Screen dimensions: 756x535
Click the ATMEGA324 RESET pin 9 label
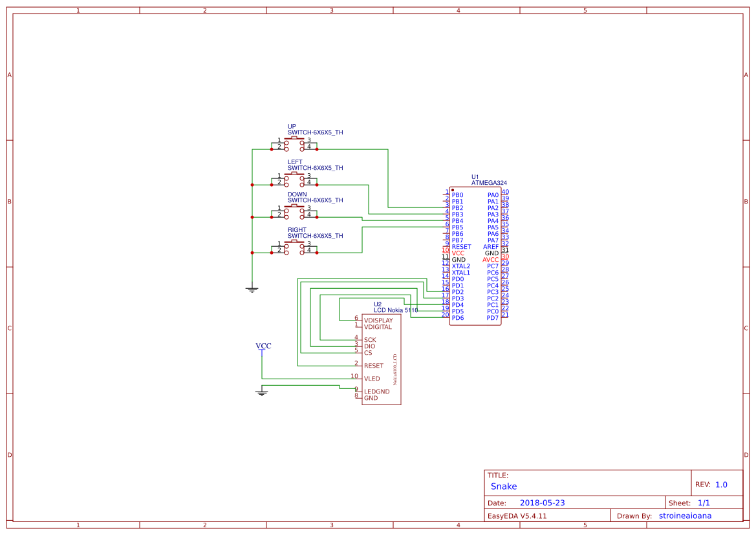pos(461,247)
